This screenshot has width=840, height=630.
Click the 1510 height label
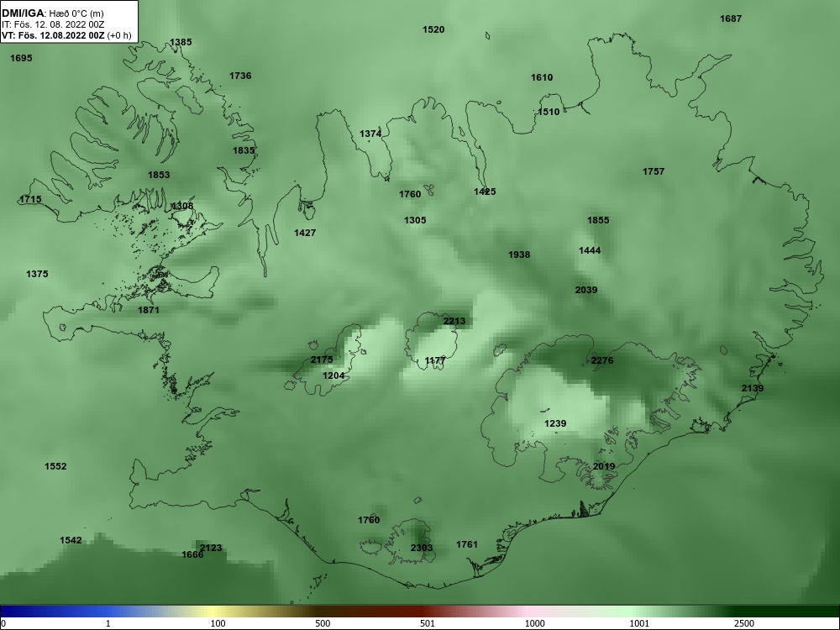pyautogui.click(x=549, y=112)
